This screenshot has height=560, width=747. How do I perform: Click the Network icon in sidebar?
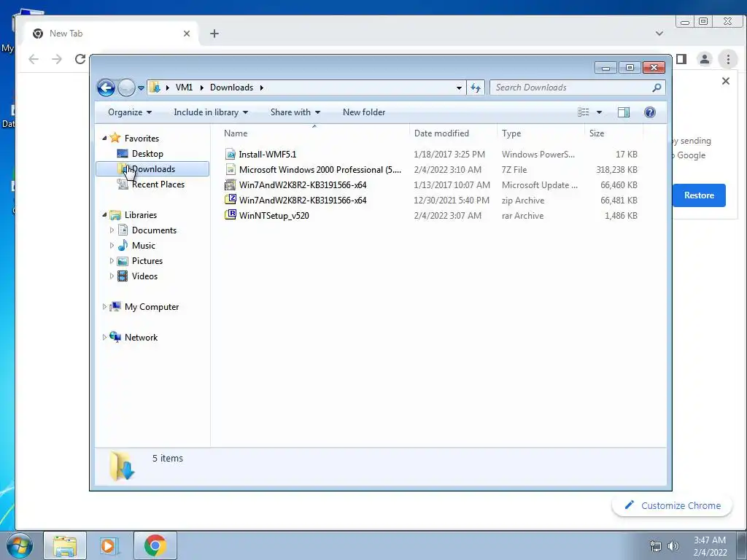coord(115,337)
